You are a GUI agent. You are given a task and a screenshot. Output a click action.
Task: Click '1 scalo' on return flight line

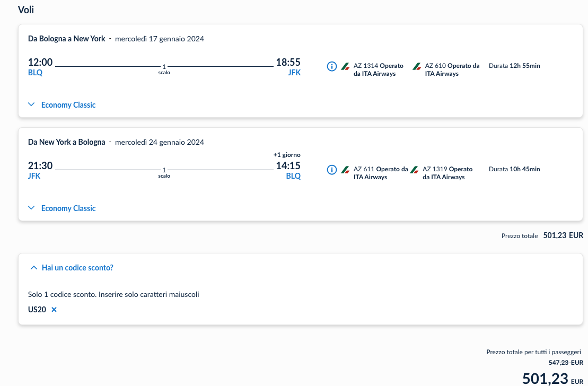(164, 173)
